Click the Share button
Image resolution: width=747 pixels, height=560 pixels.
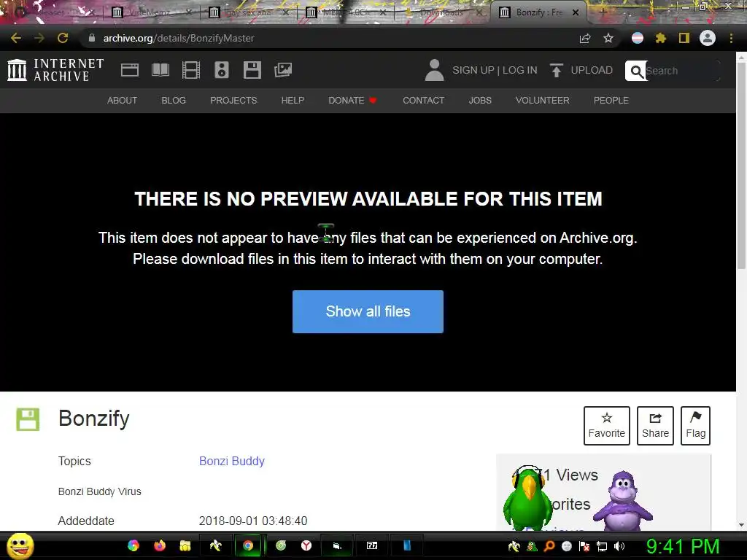[655, 426]
